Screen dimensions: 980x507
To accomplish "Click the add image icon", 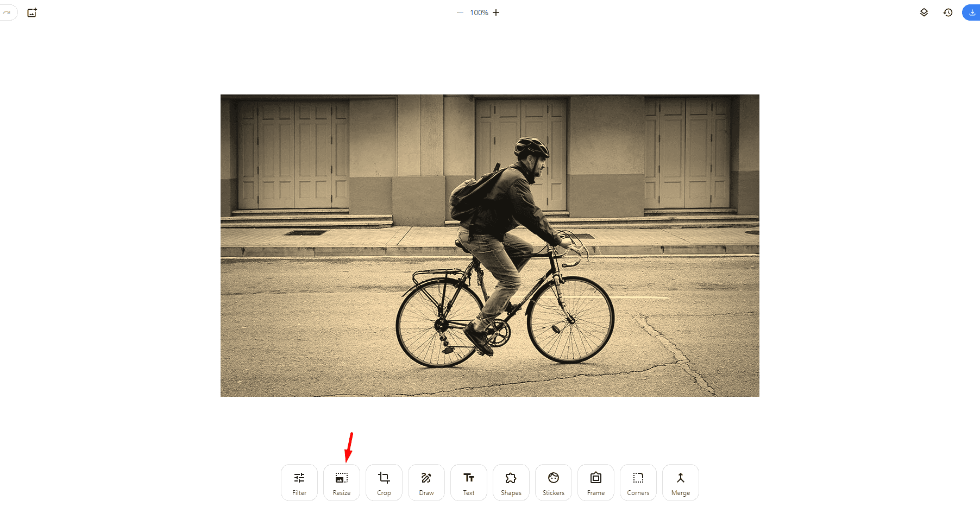I will (32, 12).
